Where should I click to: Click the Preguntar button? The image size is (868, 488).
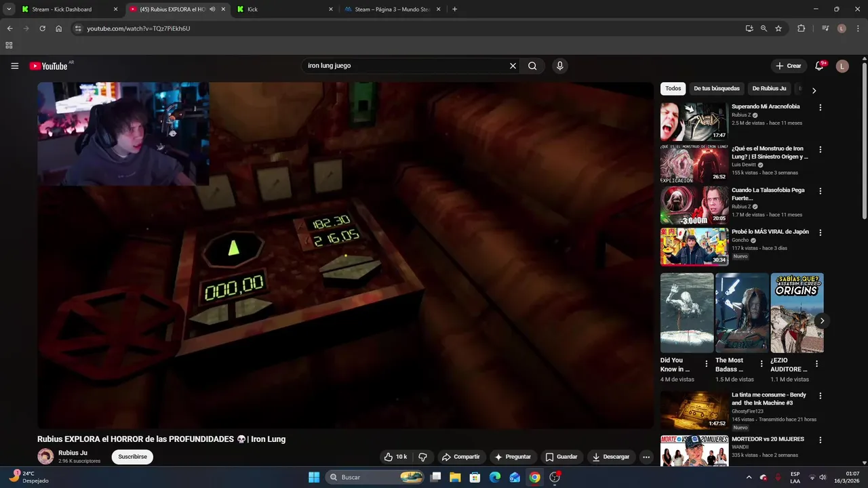(x=513, y=457)
